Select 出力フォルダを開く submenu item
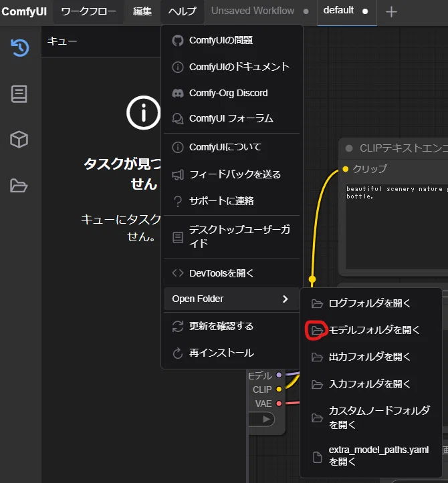Viewport: 448px width, 483px height. point(371,357)
